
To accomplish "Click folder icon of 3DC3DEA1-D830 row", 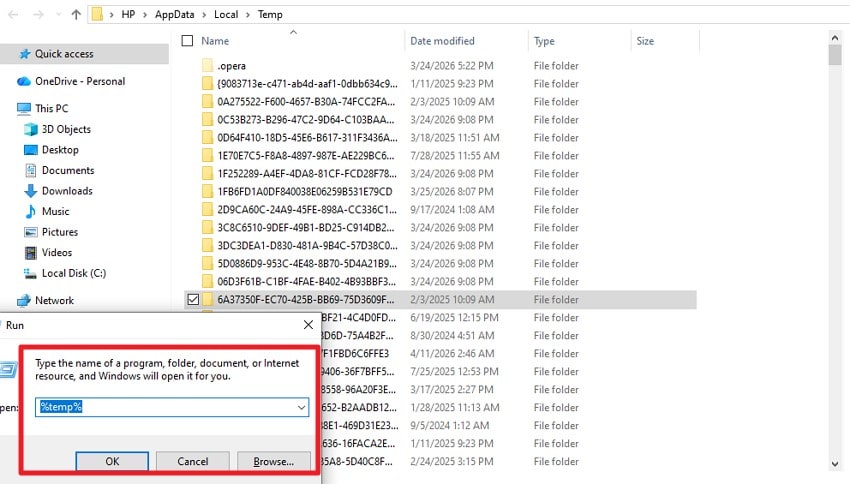I will (x=207, y=246).
